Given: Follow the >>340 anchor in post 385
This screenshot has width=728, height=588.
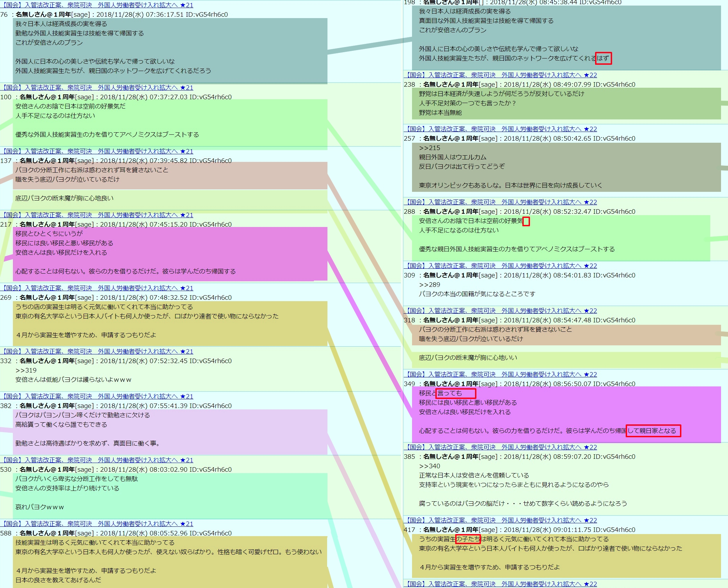Looking at the screenshot, I should pos(429,466).
